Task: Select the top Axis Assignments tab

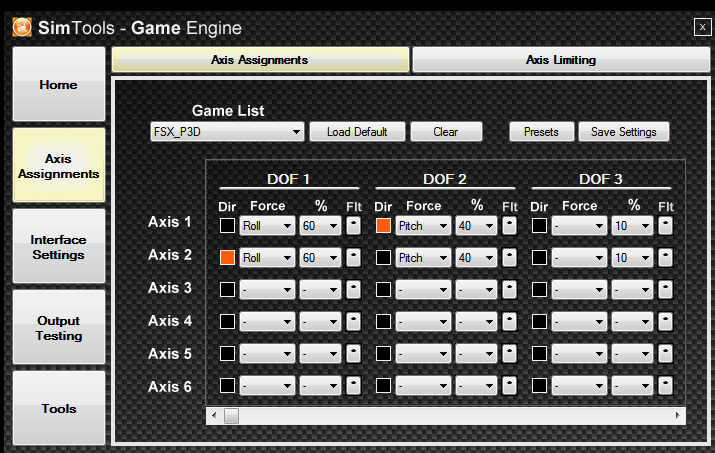Action: pos(260,60)
